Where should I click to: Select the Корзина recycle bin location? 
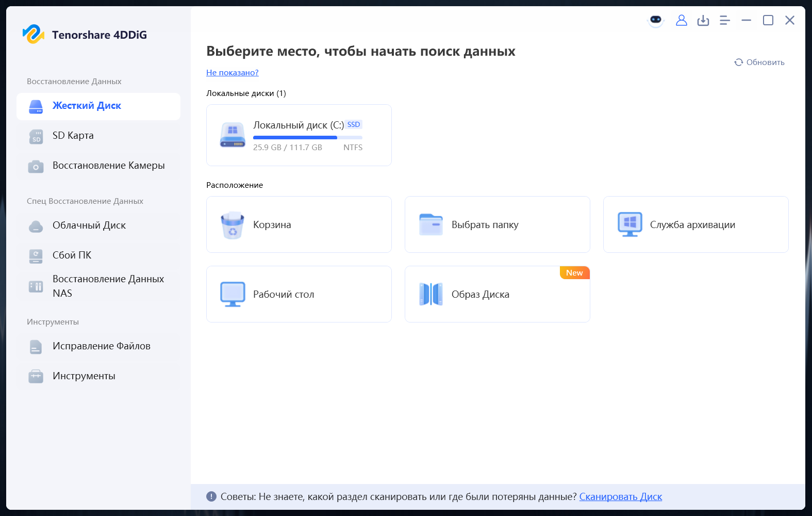tap(299, 224)
